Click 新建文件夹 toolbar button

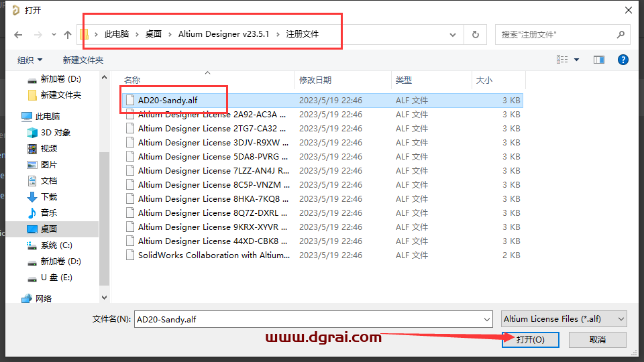(x=83, y=60)
